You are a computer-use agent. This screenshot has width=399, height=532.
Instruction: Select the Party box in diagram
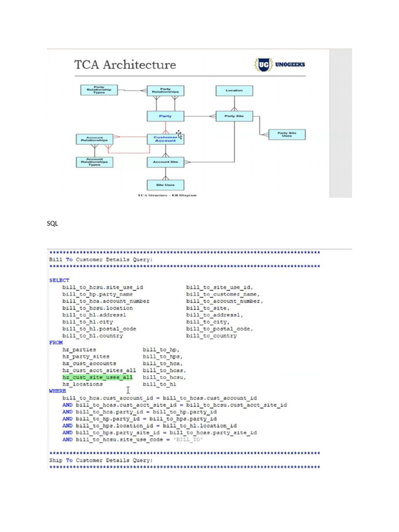tap(165, 116)
